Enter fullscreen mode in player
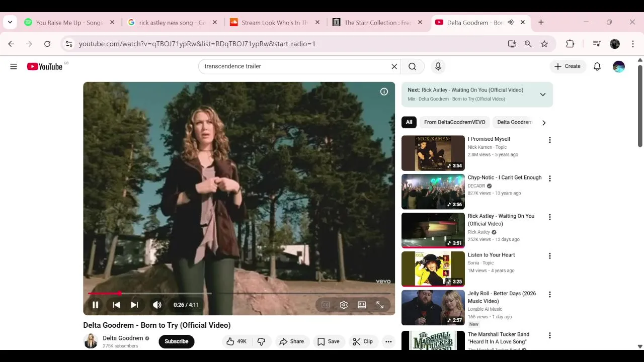Image resolution: width=644 pixels, height=362 pixels. tap(380, 305)
